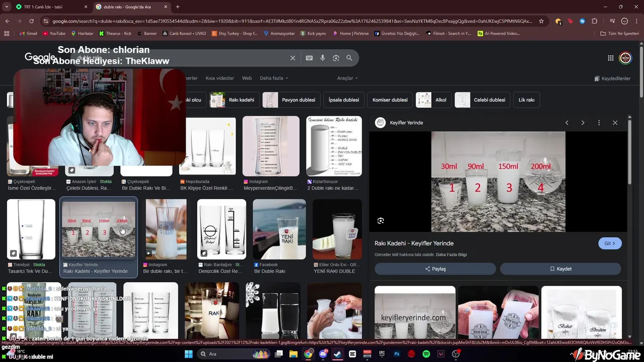
Task: Click the Git visit button
Action: [610, 243]
